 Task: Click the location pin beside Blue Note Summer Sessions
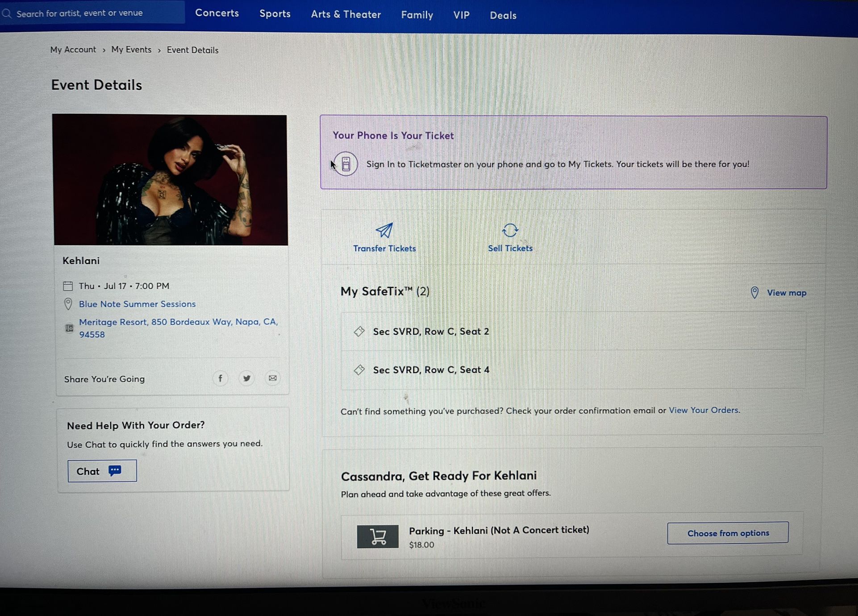[68, 304]
